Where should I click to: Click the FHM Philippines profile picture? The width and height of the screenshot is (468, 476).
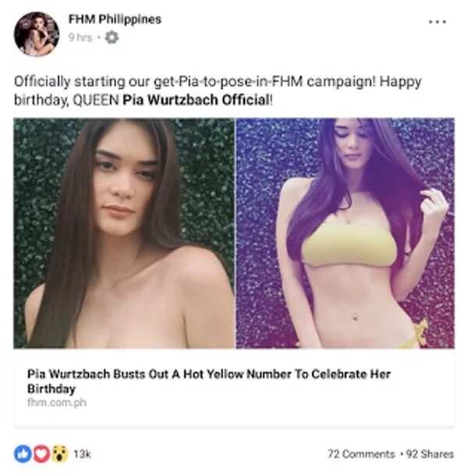coord(37,34)
